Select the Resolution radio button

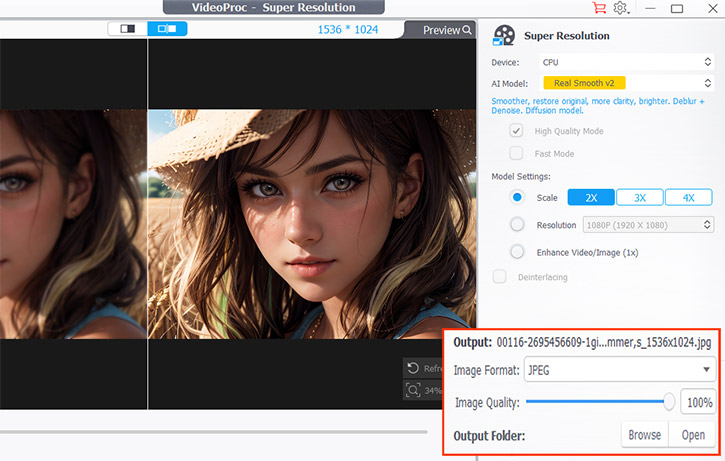tap(517, 225)
